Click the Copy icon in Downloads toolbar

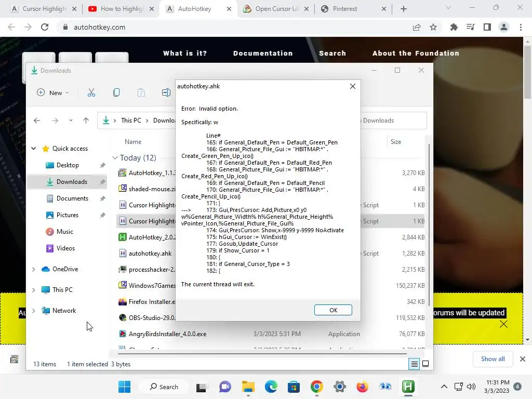116,92
